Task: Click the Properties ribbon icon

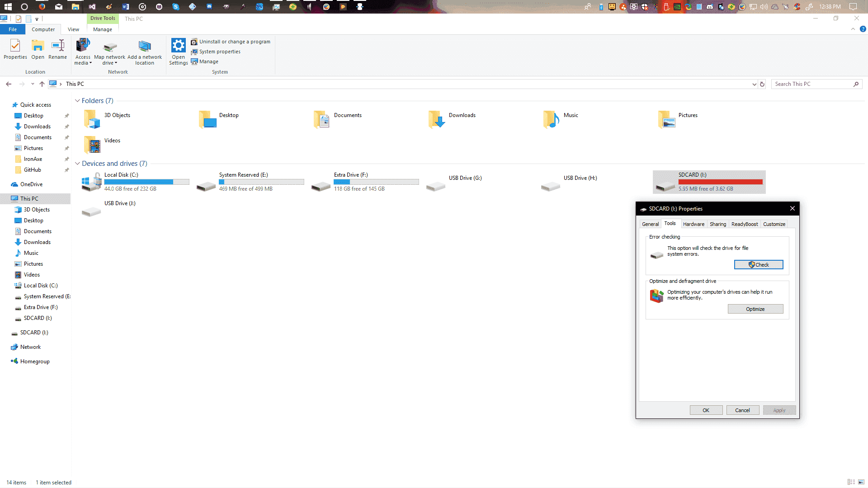Action: [x=15, y=49]
